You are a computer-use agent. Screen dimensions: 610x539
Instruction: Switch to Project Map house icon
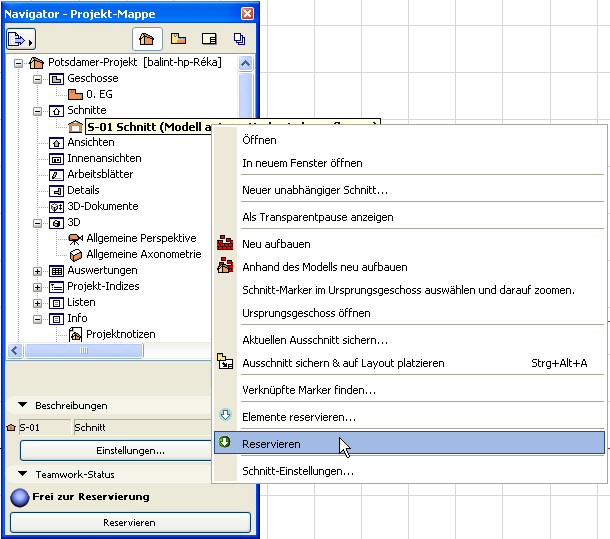pos(147,39)
